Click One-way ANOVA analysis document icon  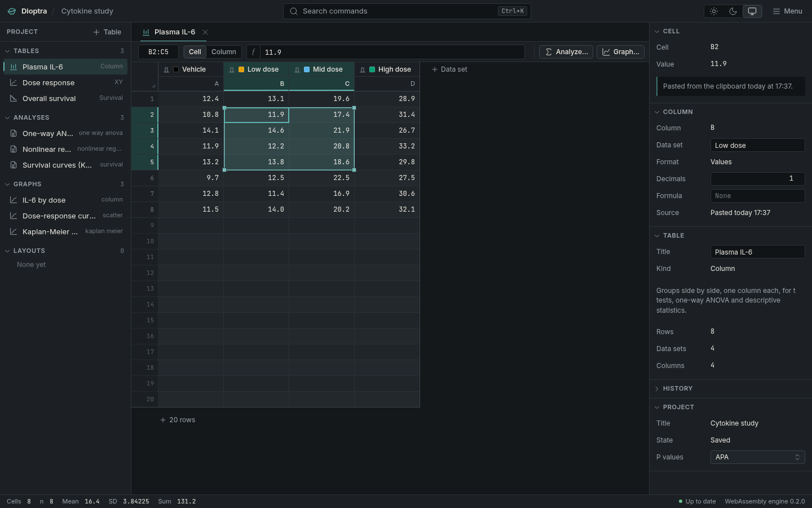click(x=14, y=133)
